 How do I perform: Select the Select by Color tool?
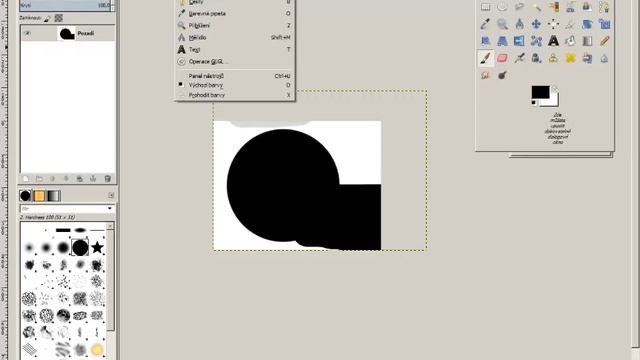click(x=553, y=7)
